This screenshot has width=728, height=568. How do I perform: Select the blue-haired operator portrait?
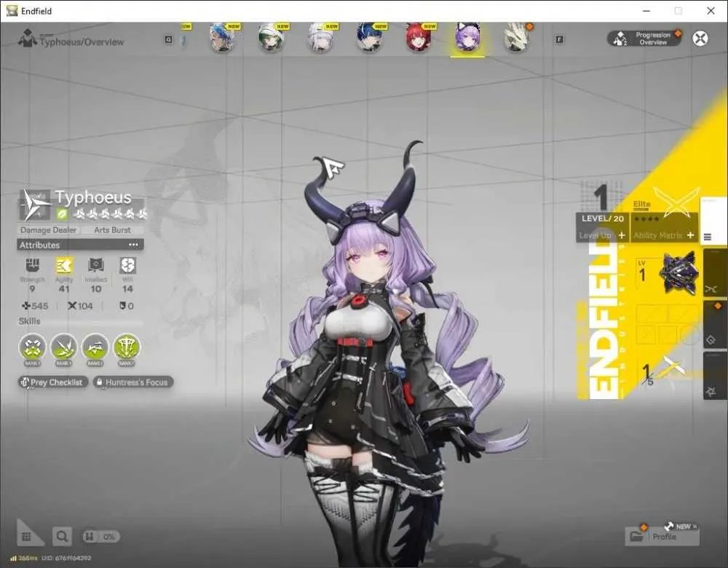pyautogui.click(x=222, y=38)
